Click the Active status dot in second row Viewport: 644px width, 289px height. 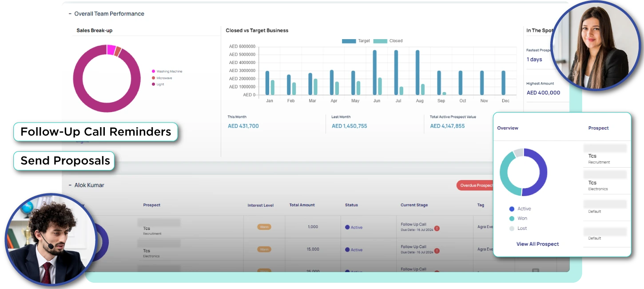(x=347, y=250)
